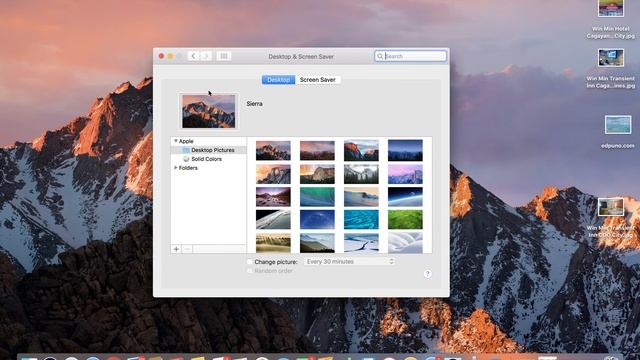Pick Sierra 2 dusk wallpaper thumbnail
Viewport: 640px width, 360px height.
point(317,150)
